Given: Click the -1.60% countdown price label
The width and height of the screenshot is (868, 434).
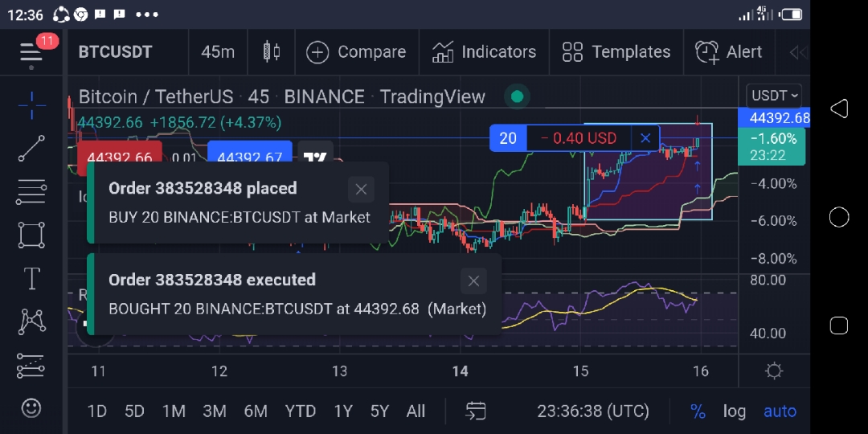Looking at the screenshot, I should (771, 147).
